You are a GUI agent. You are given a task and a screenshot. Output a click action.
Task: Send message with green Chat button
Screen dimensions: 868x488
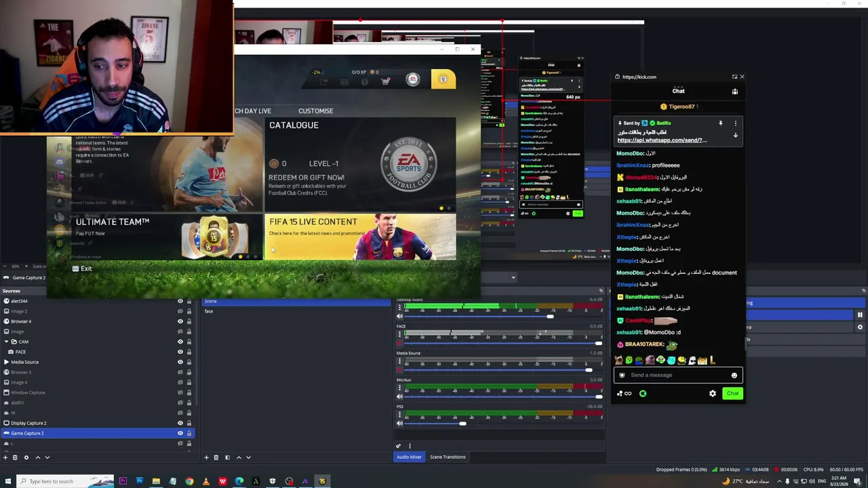pos(732,393)
